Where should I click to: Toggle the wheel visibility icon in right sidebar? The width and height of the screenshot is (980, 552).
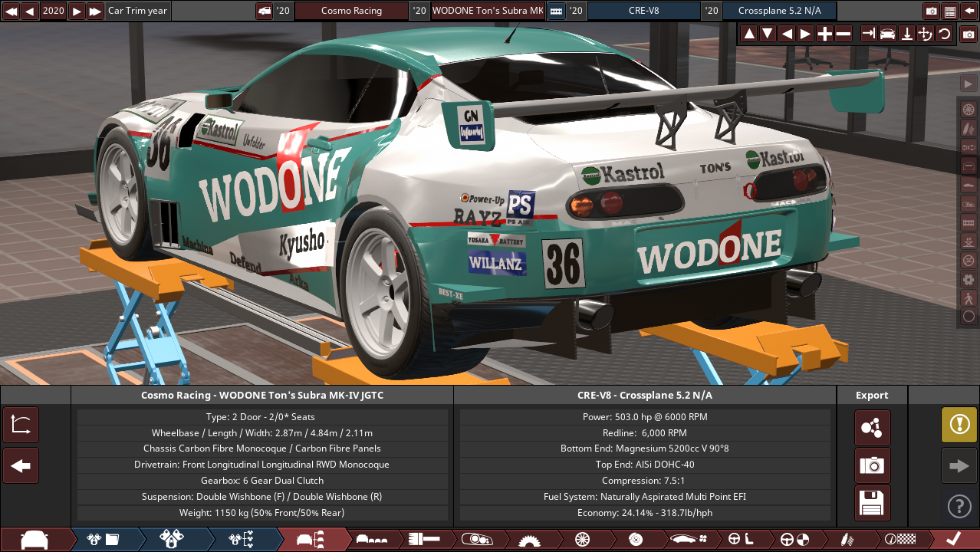pos(968,110)
